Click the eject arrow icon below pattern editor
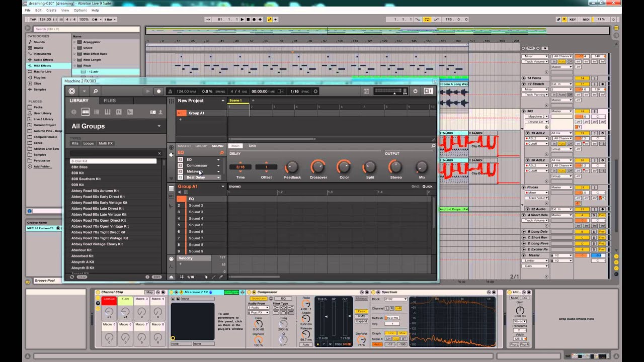The height and width of the screenshot is (362, 644). pos(171,277)
